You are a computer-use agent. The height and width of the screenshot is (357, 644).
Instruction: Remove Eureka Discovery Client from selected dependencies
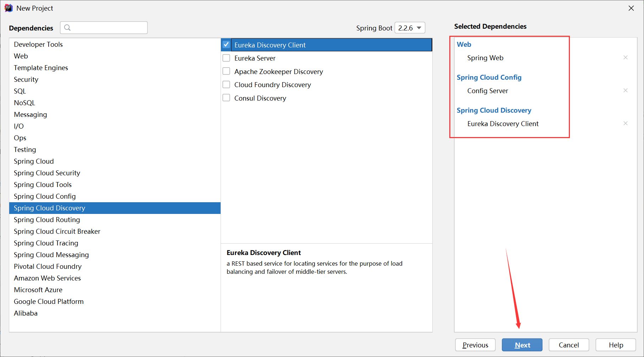[x=626, y=123]
